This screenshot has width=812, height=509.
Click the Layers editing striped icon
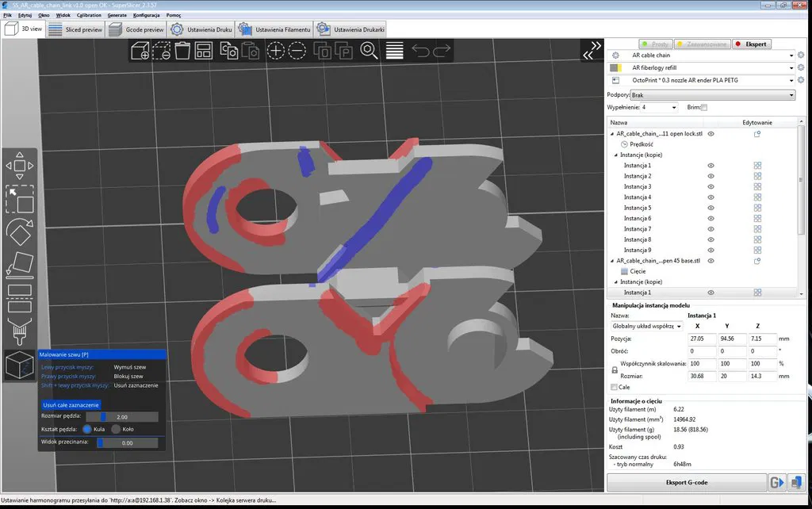[395, 51]
